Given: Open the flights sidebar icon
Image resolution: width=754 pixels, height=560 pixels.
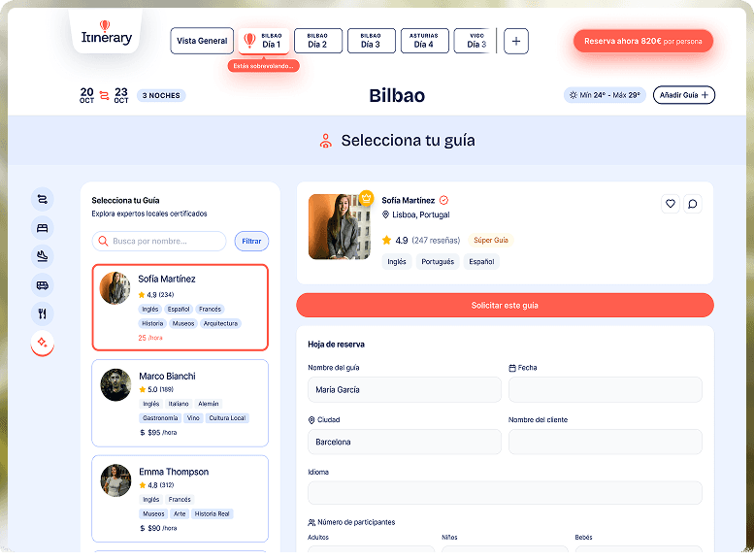Looking at the screenshot, I should (x=43, y=256).
